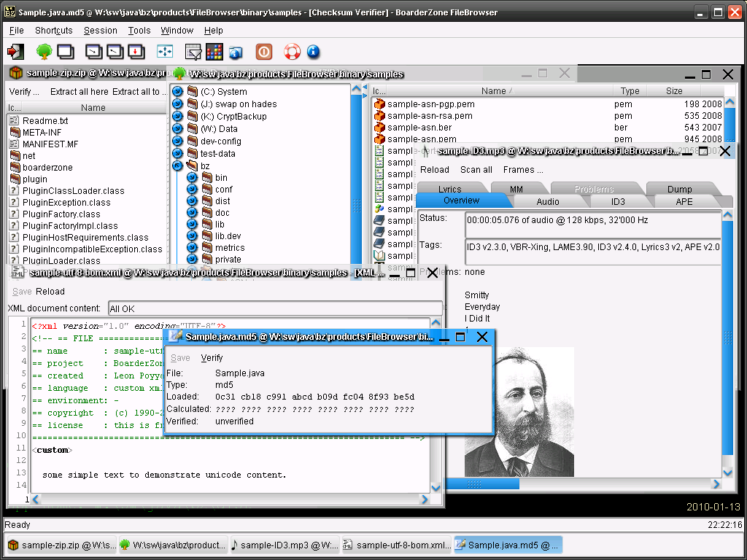Click the stacked-windows icon with down-right arrow
The width and height of the screenshot is (747, 560).
coord(93,52)
